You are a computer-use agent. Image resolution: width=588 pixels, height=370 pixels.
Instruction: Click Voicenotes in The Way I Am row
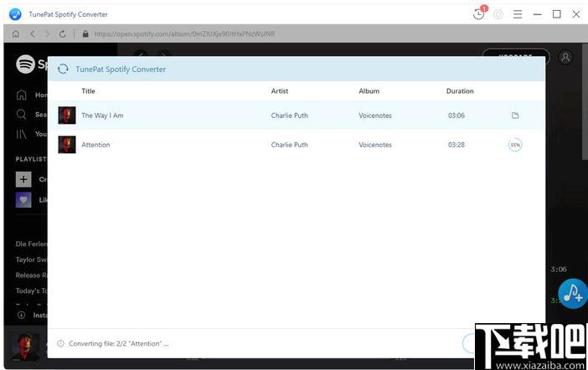375,116
